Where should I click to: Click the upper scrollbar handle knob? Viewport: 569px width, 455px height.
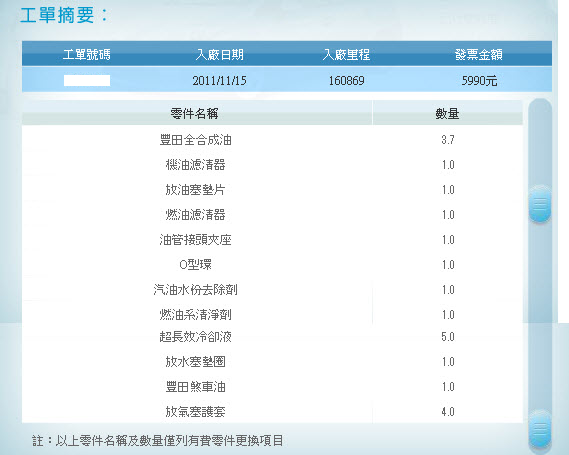[x=540, y=204]
